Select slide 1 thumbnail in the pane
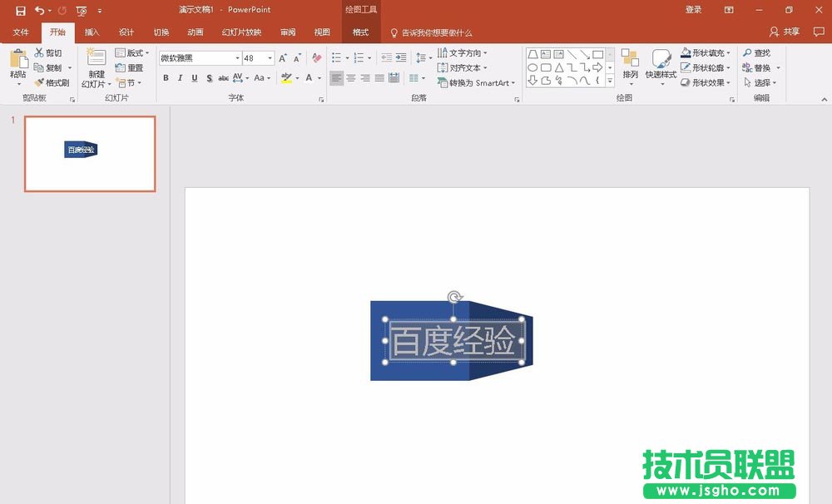Image resolution: width=832 pixels, height=504 pixels. coord(89,152)
